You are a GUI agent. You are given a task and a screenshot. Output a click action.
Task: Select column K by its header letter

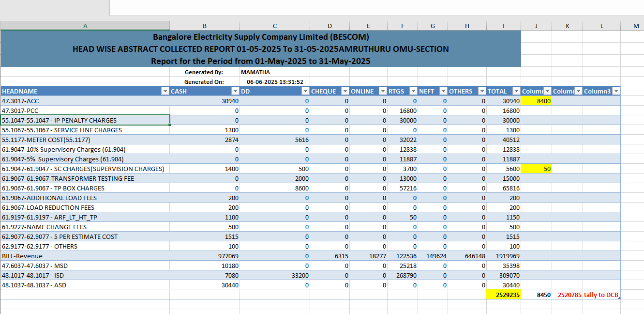tap(567, 26)
